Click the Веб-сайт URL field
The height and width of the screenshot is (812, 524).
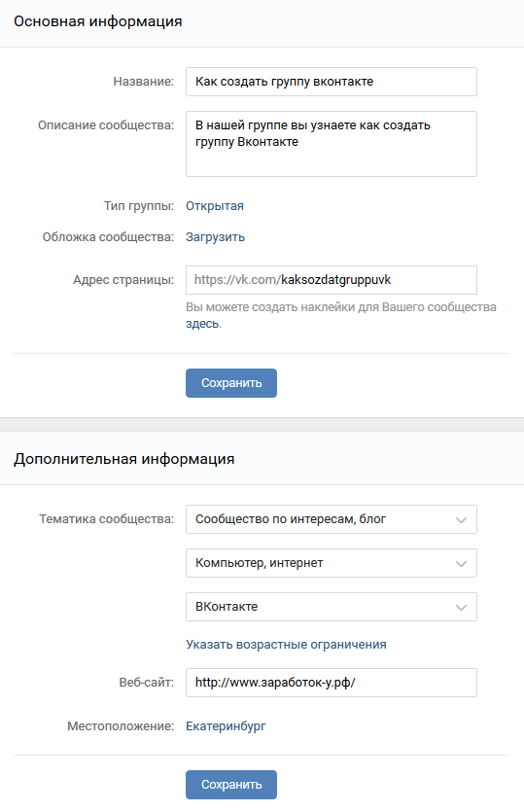click(x=332, y=683)
